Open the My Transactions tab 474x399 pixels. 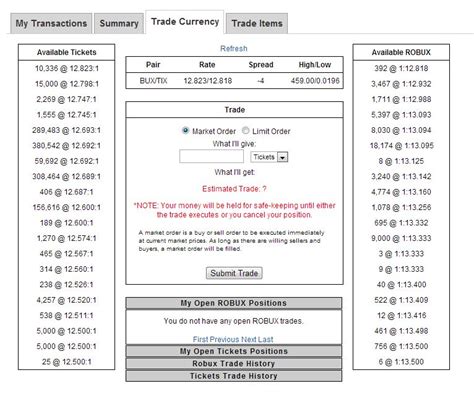(x=51, y=23)
